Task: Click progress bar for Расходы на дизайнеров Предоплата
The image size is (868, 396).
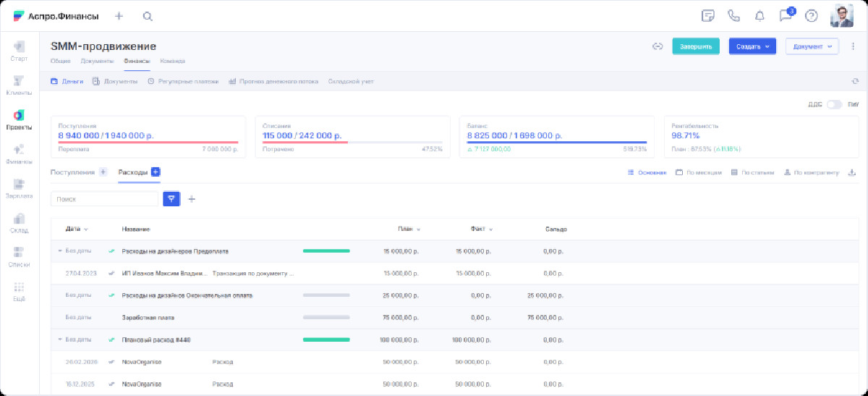Action: (326, 251)
